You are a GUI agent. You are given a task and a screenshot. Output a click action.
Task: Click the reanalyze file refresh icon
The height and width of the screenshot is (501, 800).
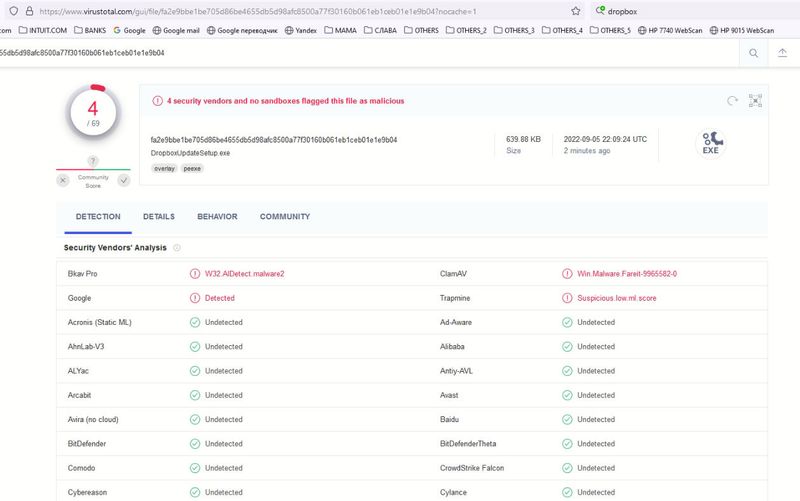732,101
